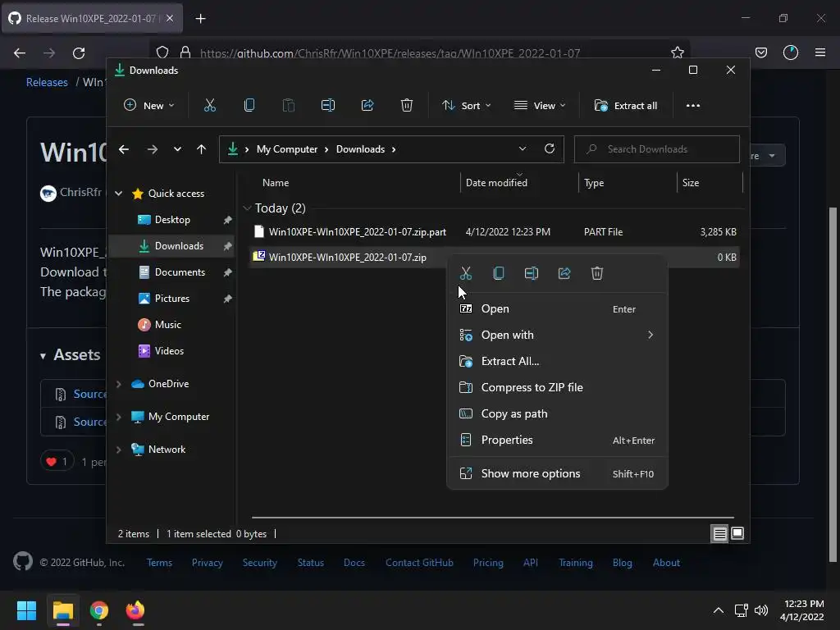The height and width of the screenshot is (630, 840).
Task: Open the Sort dropdown
Action: [466, 106]
